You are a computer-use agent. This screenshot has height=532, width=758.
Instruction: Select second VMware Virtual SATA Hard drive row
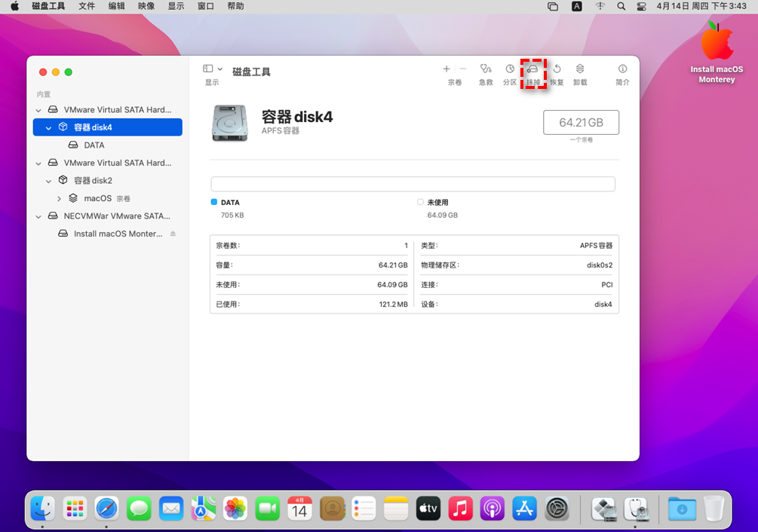coord(107,163)
